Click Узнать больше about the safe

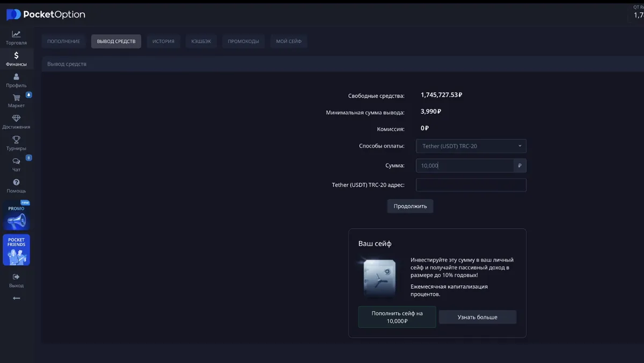(x=477, y=317)
